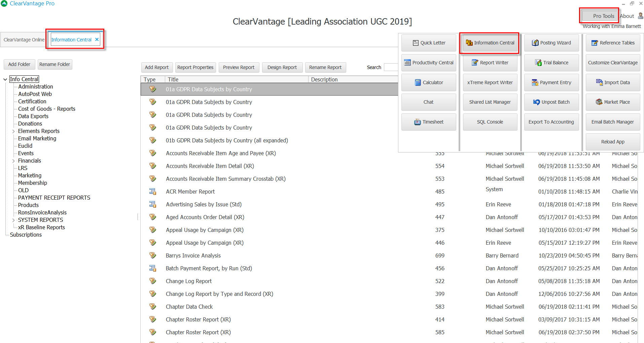Select xR Baseline Reports folder
The height and width of the screenshot is (343, 644).
(x=41, y=228)
